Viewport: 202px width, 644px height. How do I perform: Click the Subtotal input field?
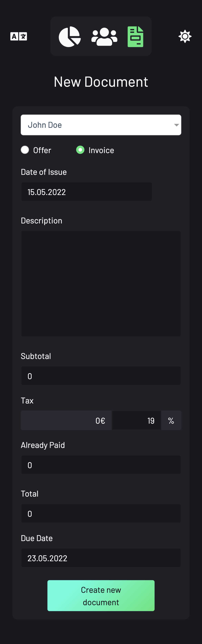point(101,376)
